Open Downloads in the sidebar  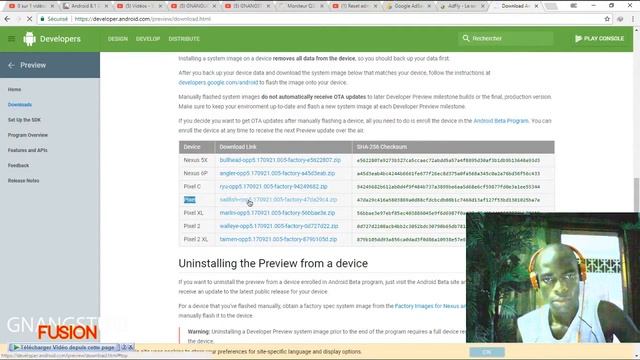click(20, 104)
